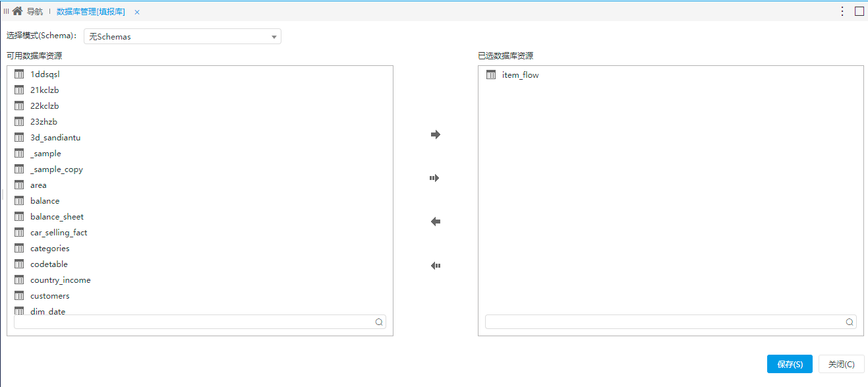Close the 数据库管理[填报库] tab
This screenshot has height=387, width=868.
(137, 12)
